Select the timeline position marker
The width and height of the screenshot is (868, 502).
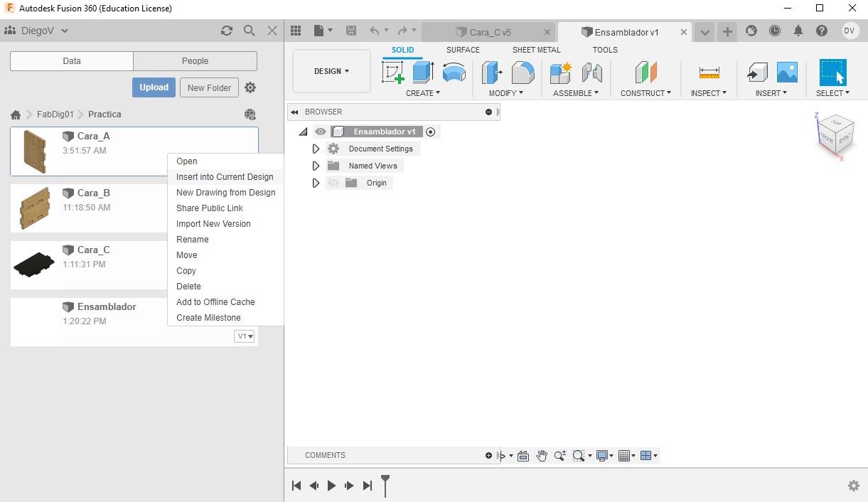[385, 486]
